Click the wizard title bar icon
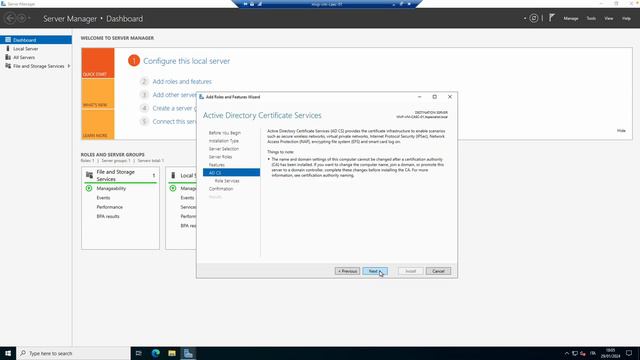 201,97
